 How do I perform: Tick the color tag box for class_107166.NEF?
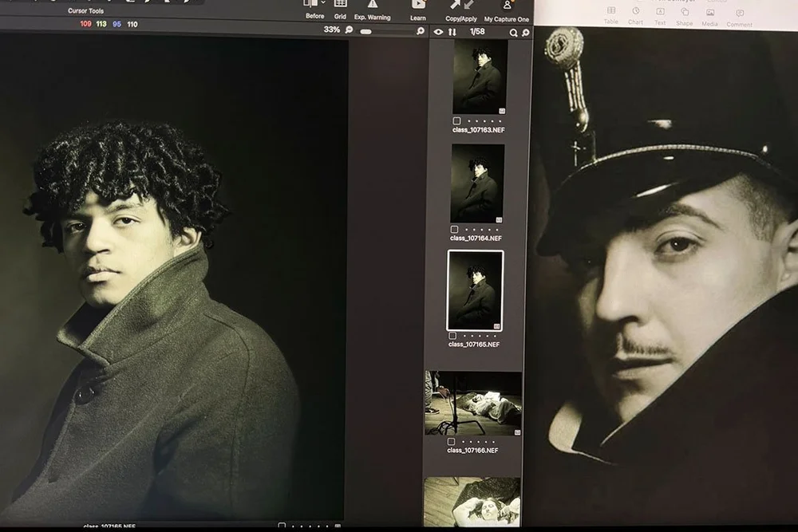[451, 441]
